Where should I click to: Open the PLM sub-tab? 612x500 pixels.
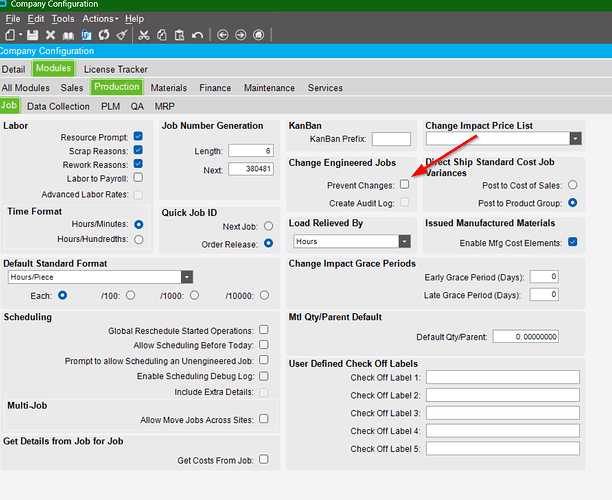(110, 107)
